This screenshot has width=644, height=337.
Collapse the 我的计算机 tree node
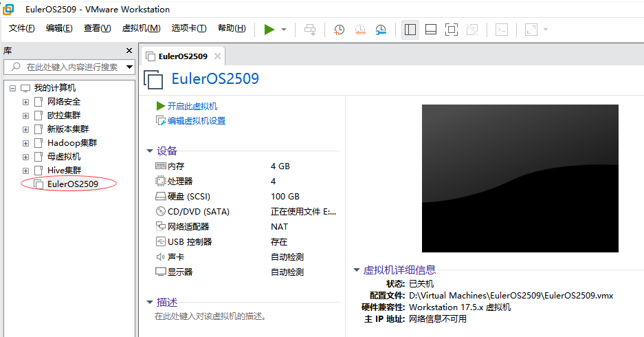click(x=13, y=88)
